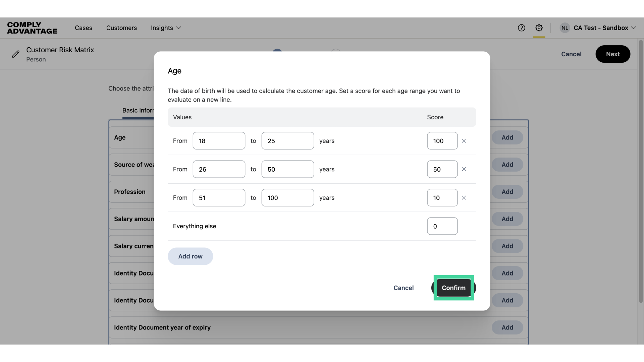Open the settings gear icon

[x=539, y=28]
